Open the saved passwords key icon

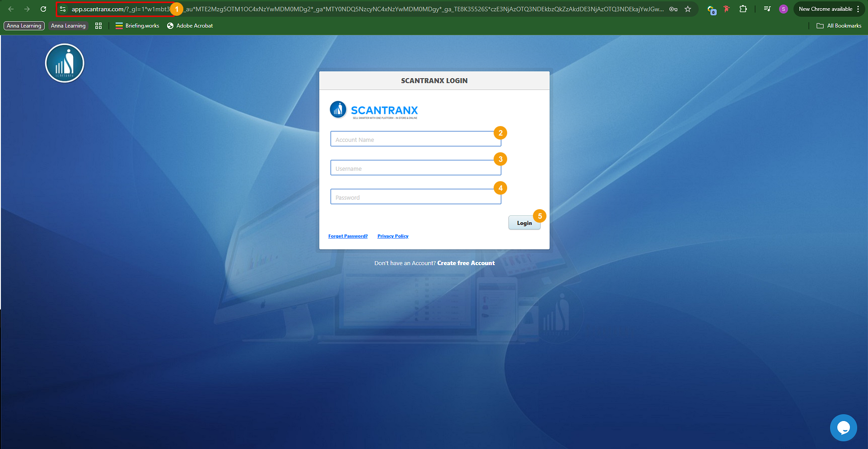coord(673,9)
